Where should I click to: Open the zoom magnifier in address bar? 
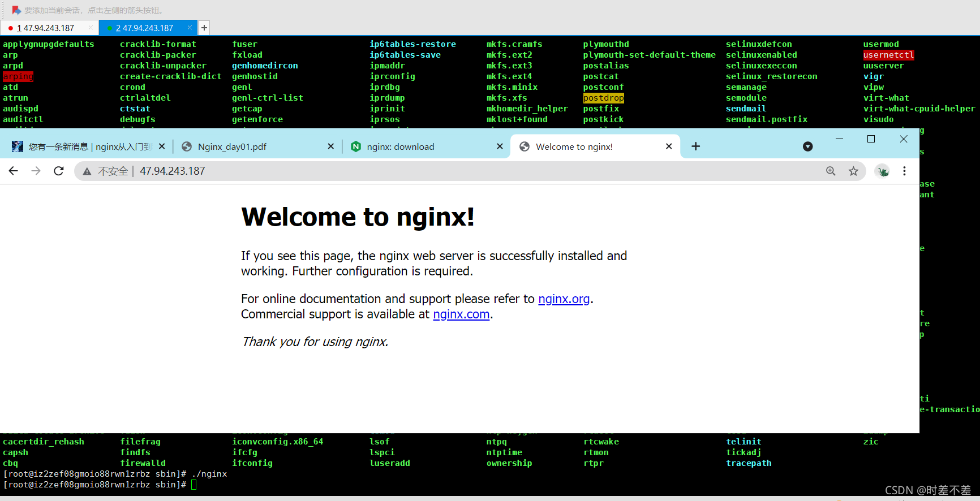[831, 171]
